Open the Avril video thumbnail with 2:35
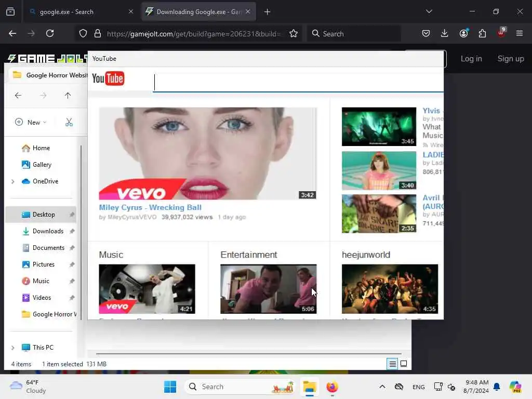Image resolution: width=532 pixels, height=399 pixels. pos(379,214)
